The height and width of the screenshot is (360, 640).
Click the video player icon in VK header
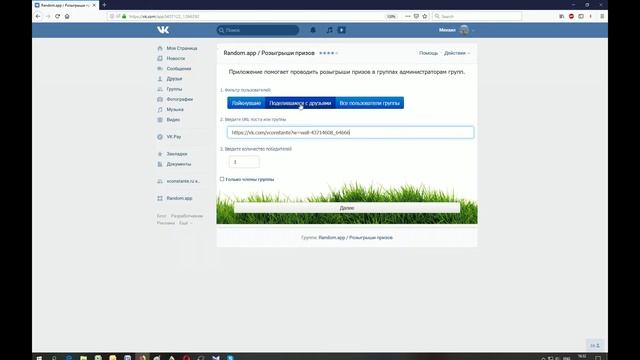342,30
